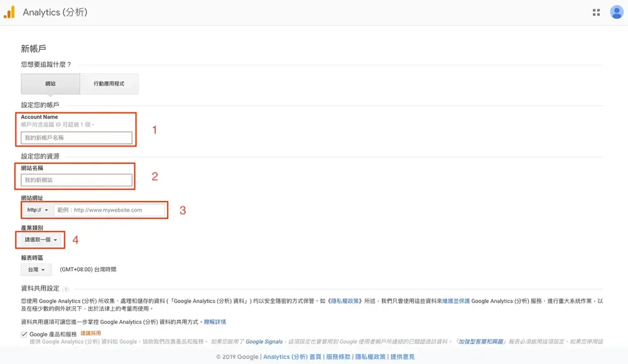Open footer 提供意見 link
This screenshot has width=628, height=364.
(x=402, y=357)
